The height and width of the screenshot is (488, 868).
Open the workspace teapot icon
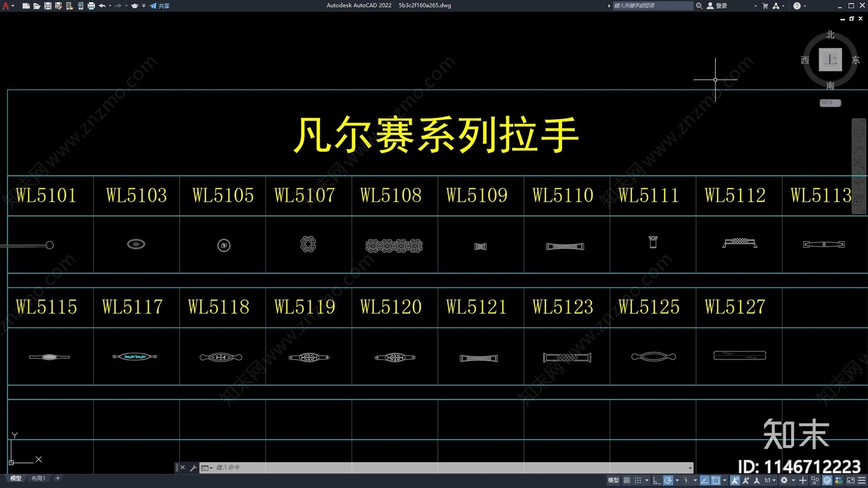[135, 6]
